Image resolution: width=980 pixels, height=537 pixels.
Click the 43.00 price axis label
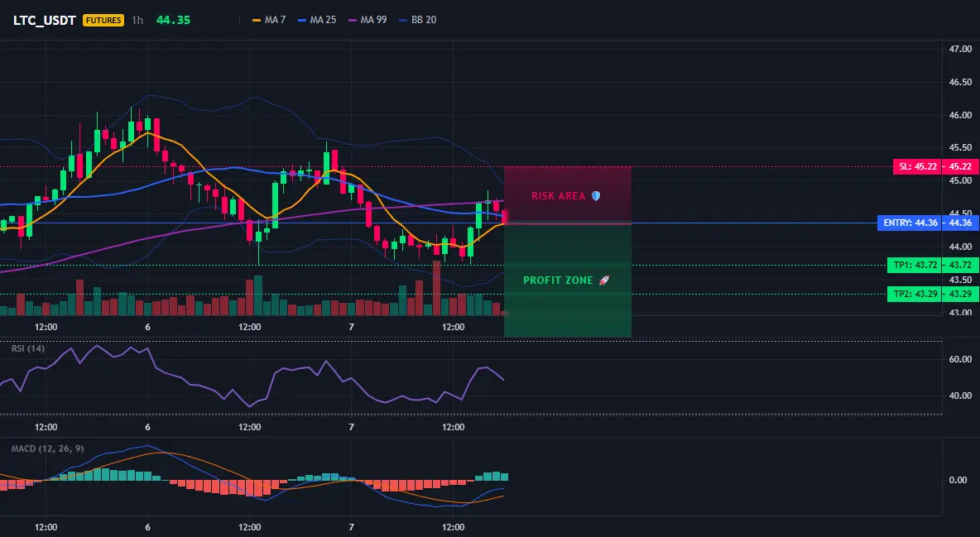click(960, 312)
